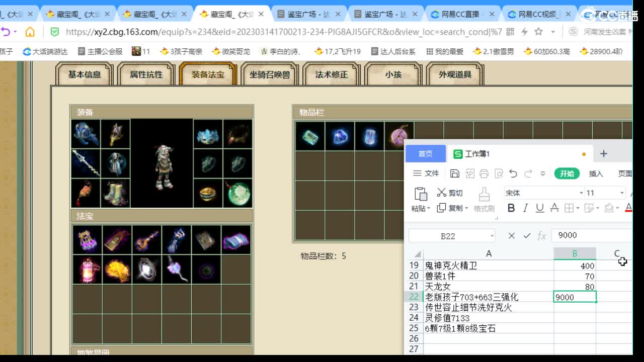Click the browser URL address field
This screenshot has height=362, width=644.
tap(283, 32)
